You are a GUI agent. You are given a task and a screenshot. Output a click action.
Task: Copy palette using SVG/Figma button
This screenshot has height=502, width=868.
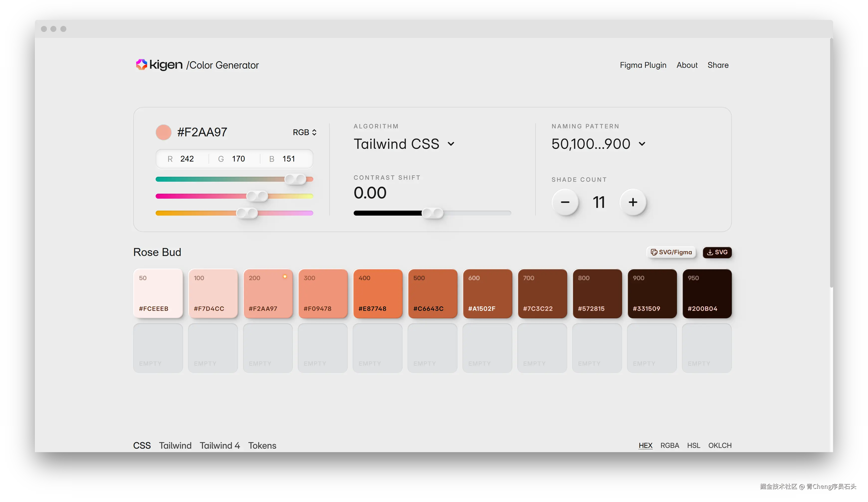(x=671, y=252)
